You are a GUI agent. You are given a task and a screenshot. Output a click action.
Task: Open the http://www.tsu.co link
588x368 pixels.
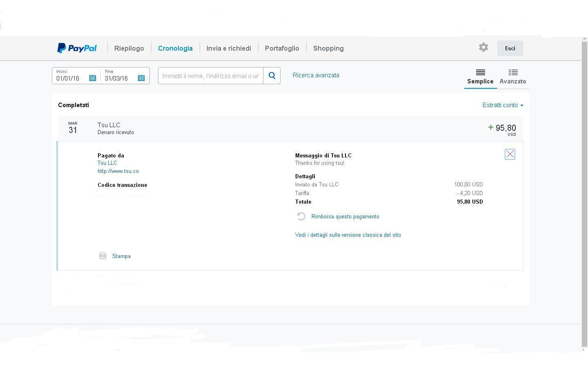coord(118,171)
